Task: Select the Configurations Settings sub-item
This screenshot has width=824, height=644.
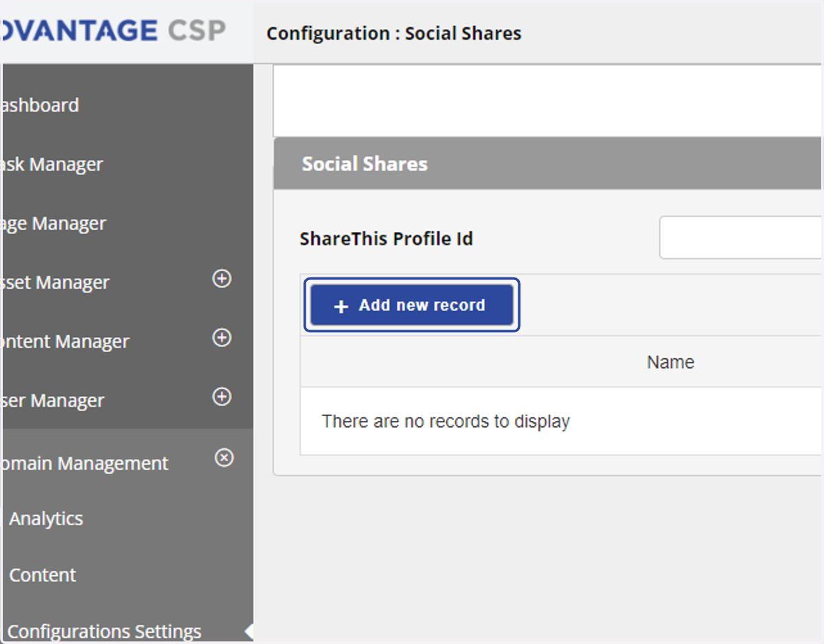Action: point(104,631)
